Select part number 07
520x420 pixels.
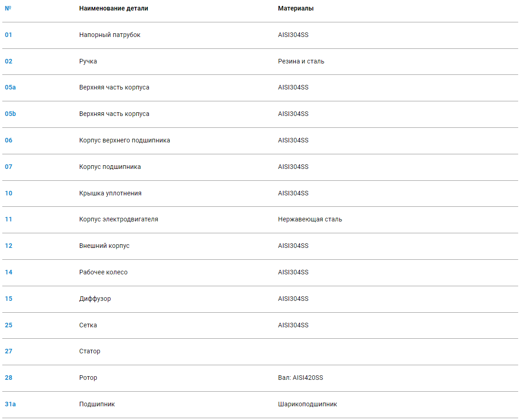(9, 167)
